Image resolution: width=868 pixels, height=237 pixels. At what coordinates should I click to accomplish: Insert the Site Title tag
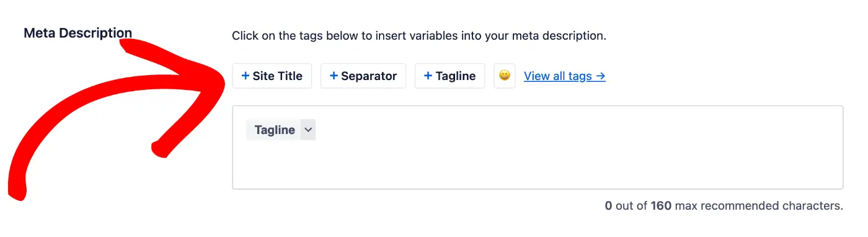(x=272, y=76)
